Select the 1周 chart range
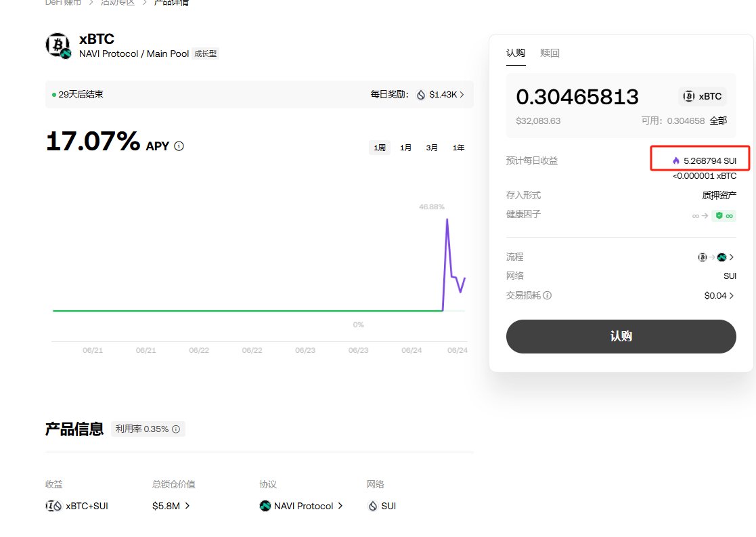 pos(380,148)
